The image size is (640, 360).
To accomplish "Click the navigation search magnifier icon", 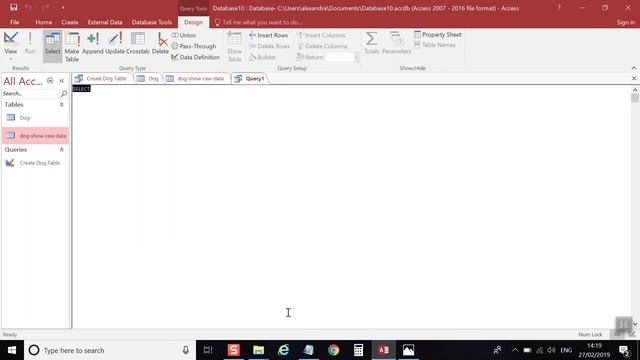I will point(64,93).
